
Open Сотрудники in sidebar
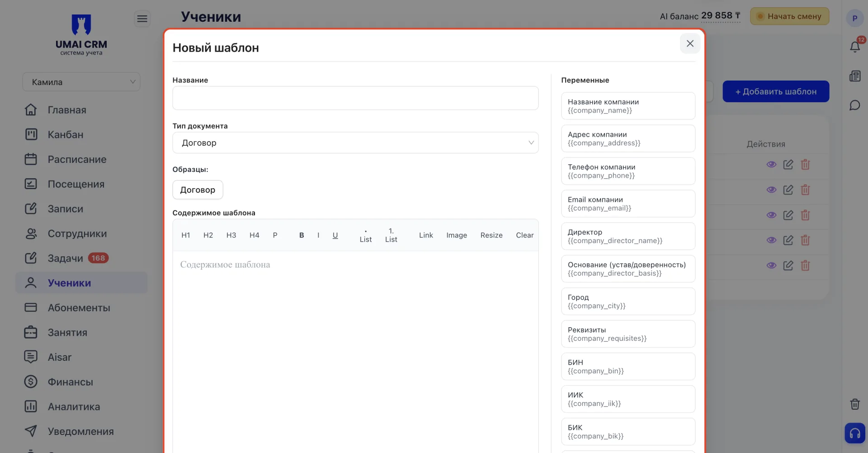[81, 234]
